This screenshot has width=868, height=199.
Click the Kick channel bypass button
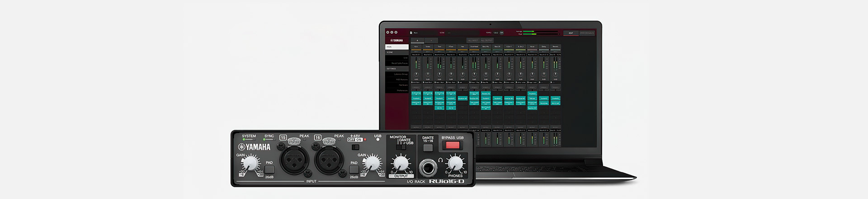point(416,87)
